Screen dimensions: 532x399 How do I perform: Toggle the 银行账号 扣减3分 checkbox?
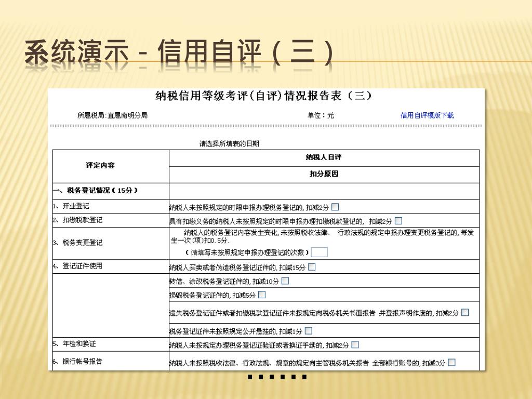click(451, 362)
